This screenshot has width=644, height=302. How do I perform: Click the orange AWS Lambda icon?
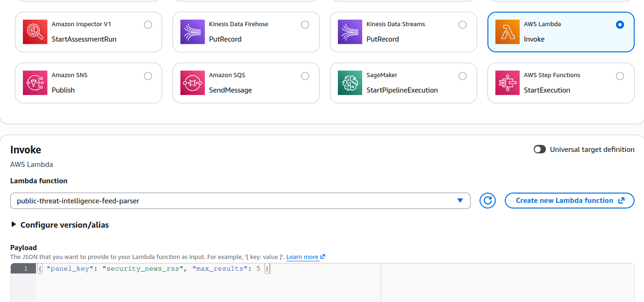508,32
